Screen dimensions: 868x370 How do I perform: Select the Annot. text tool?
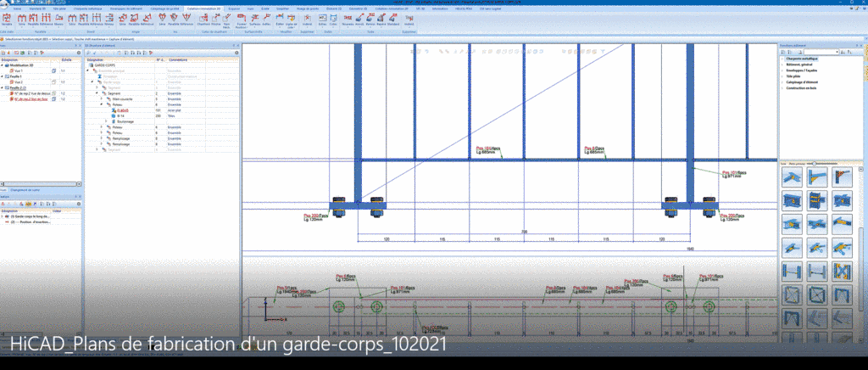[x=359, y=20]
